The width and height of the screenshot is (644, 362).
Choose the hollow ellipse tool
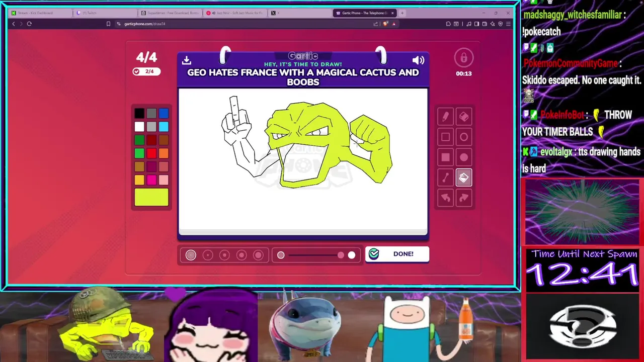(x=464, y=137)
